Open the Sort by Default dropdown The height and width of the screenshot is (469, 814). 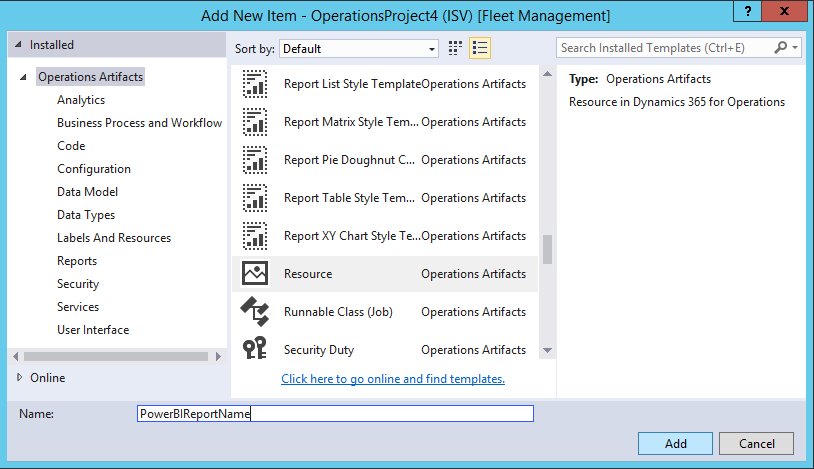(359, 49)
